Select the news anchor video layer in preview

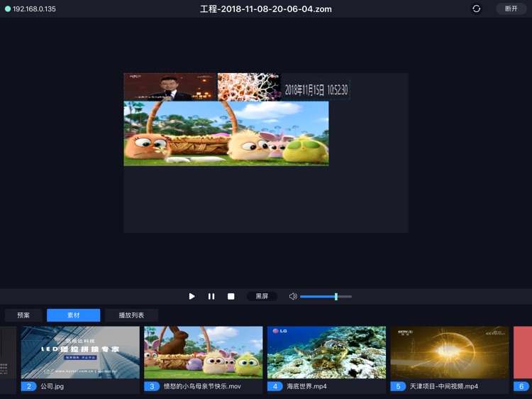point(170,87)
